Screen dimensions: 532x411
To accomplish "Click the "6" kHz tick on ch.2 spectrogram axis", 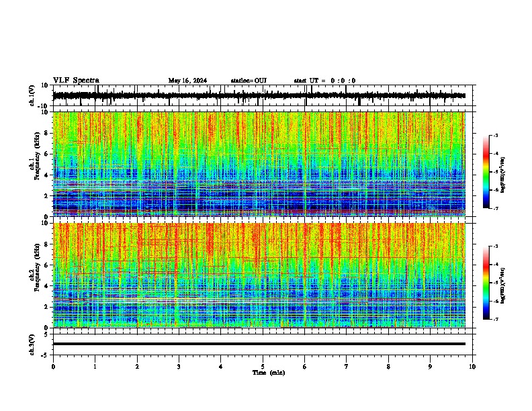I will [46, 265].
